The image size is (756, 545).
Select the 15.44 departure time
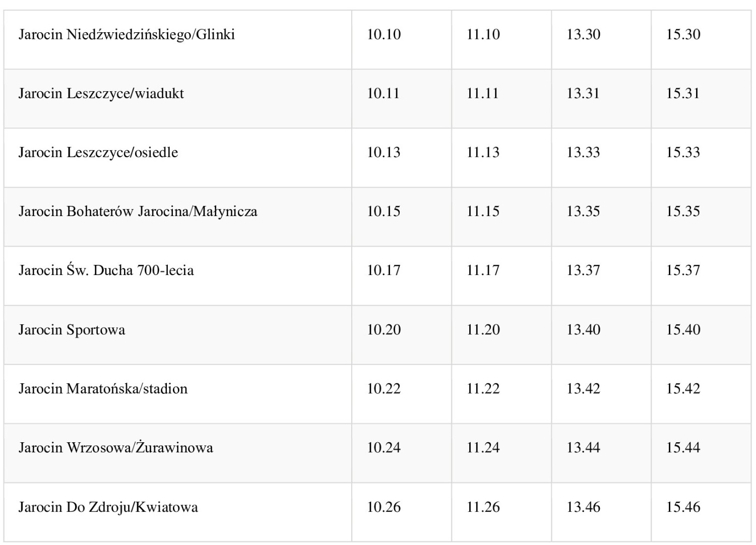click(683, 448)
